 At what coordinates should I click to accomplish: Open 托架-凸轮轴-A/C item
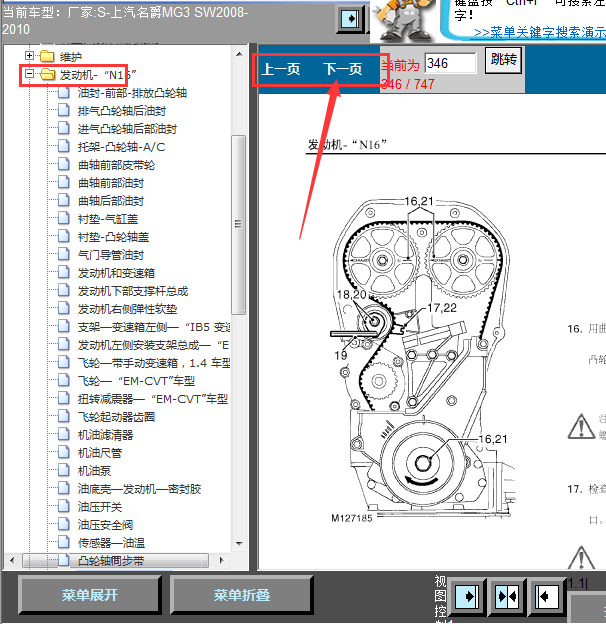click(x=121, y=147)
